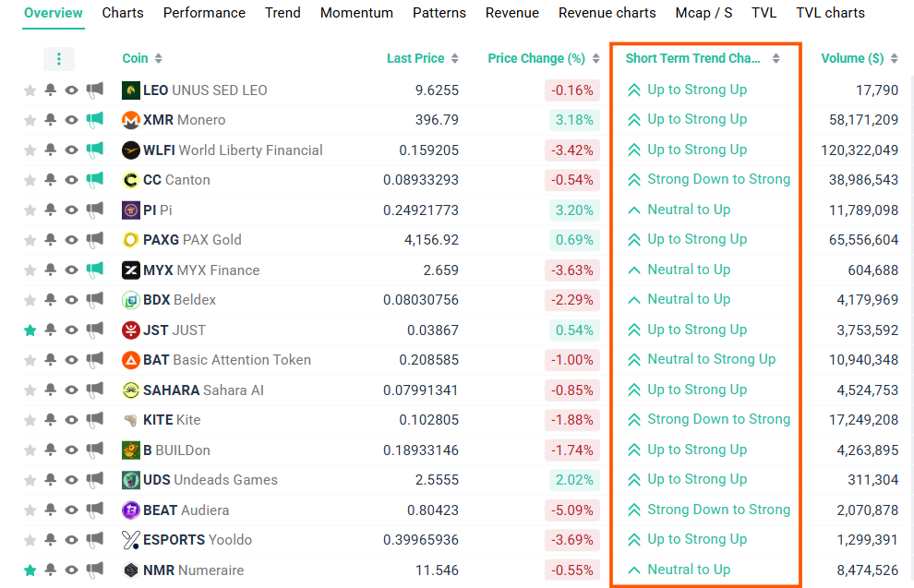Sort table by Price Change (%)
The height and width of the screenshot is (588, 914).
pyautogui.click(x=536, y=58)
